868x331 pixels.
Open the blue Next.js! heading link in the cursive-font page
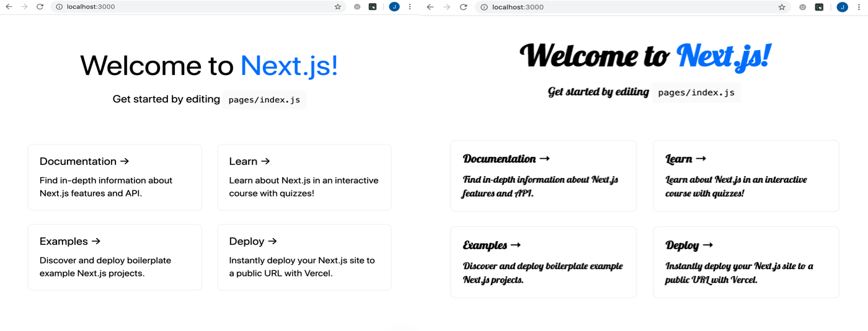click(x=724, y=56)
